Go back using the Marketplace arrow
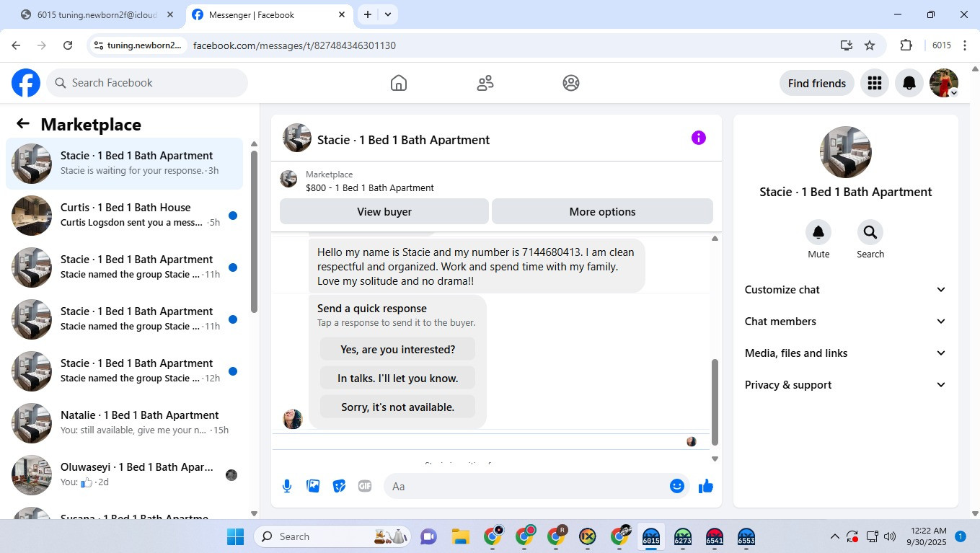The height and width of the screenshot is (553, 980). (x=23, y=124)
